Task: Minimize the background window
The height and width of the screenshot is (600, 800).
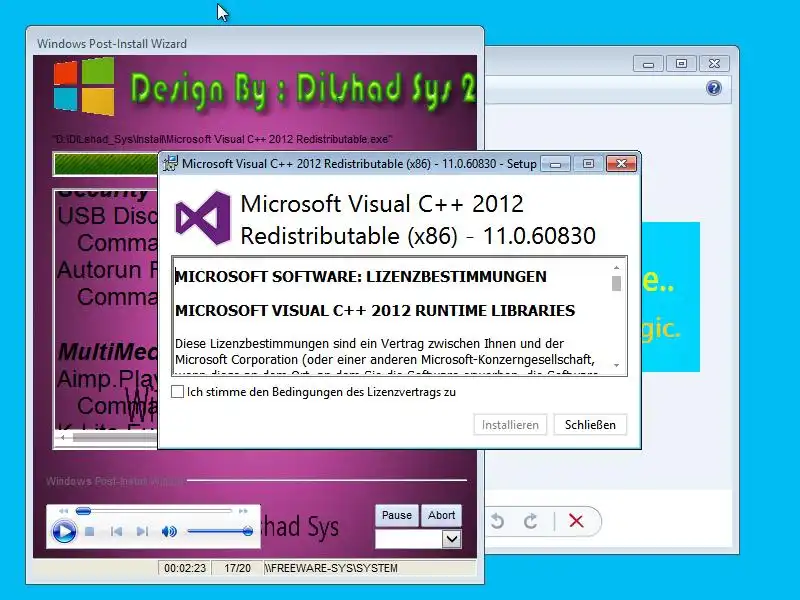Action: (648, 64)
